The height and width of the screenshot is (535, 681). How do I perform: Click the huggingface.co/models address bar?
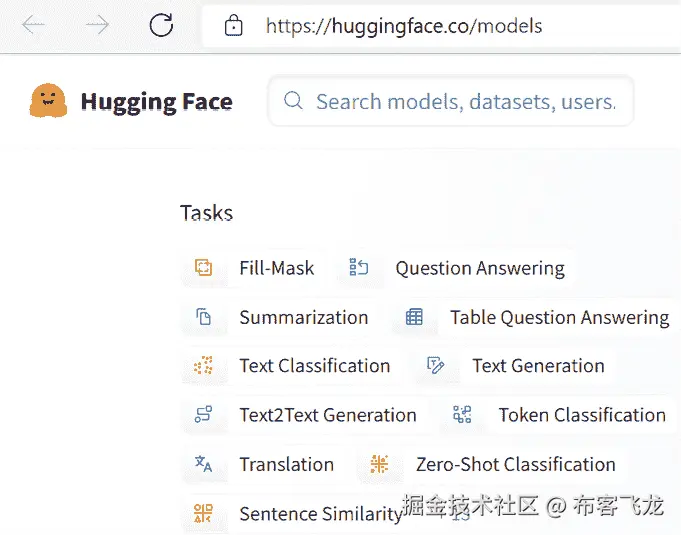404,26
